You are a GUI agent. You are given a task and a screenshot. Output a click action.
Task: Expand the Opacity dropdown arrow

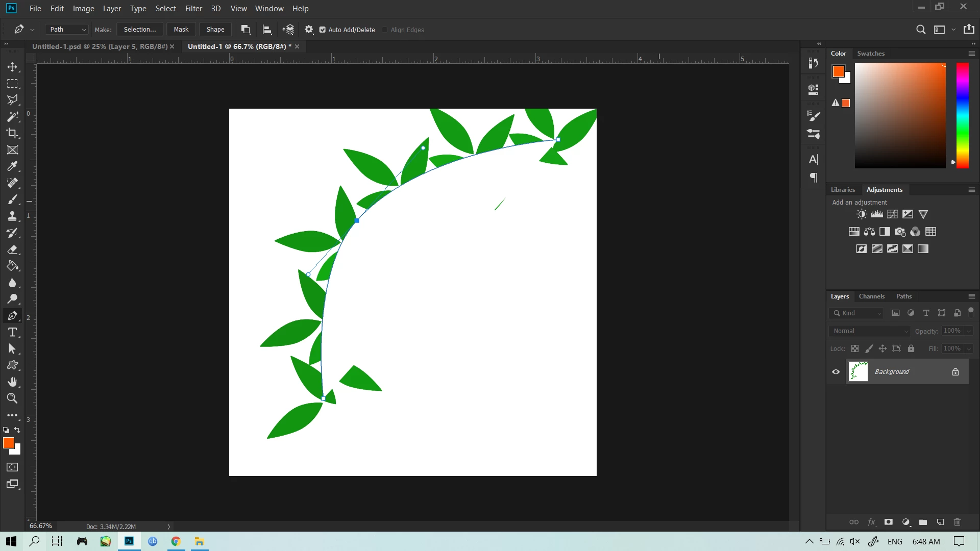tap(969, 331)
